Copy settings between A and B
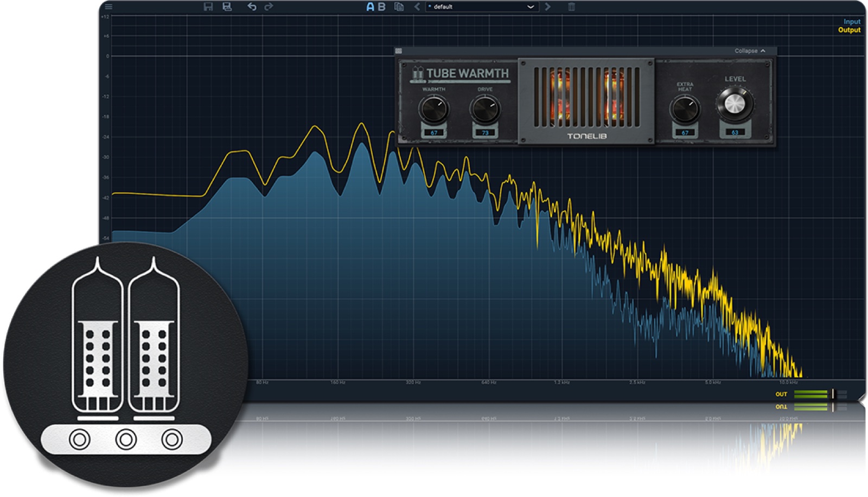The width and height of the screenshot is (868, 497). tap(399, 7)
